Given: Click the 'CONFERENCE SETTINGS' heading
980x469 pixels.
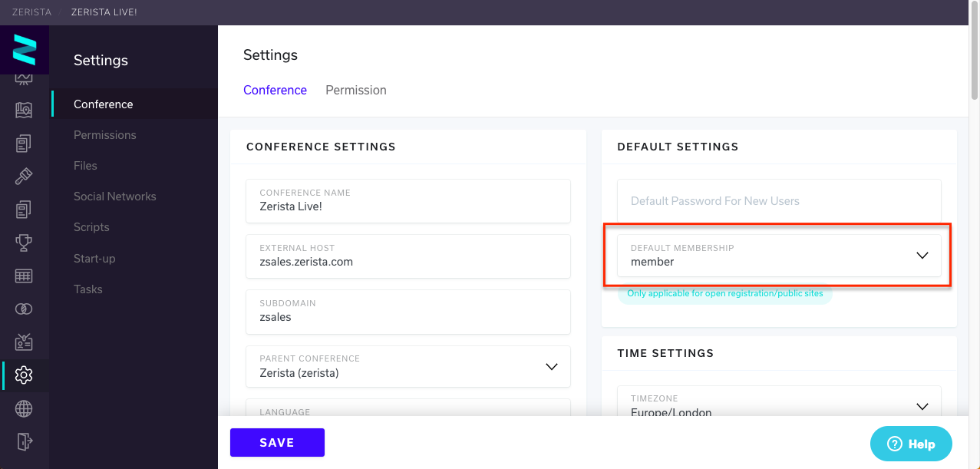Looking at the screenshot, I should pyautogui.click(x=321, y=147).
